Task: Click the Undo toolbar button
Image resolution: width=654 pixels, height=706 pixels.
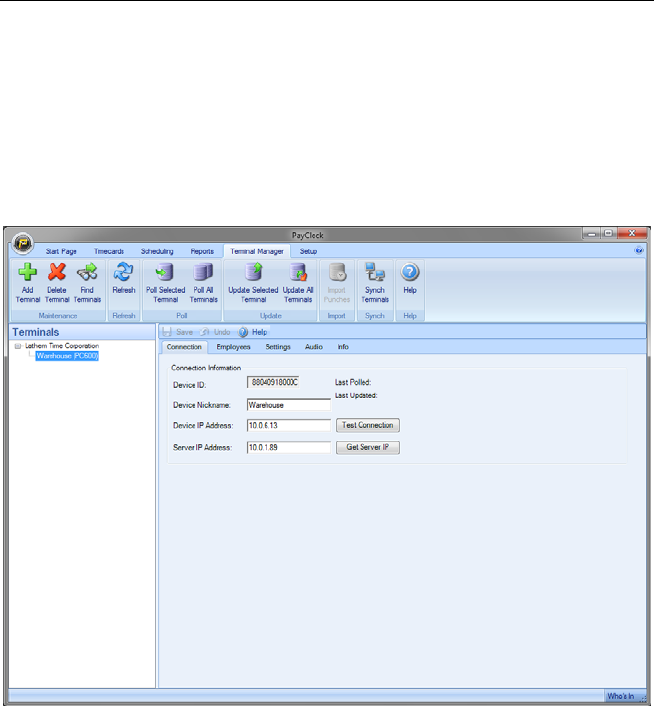Action: pos(216,332)
